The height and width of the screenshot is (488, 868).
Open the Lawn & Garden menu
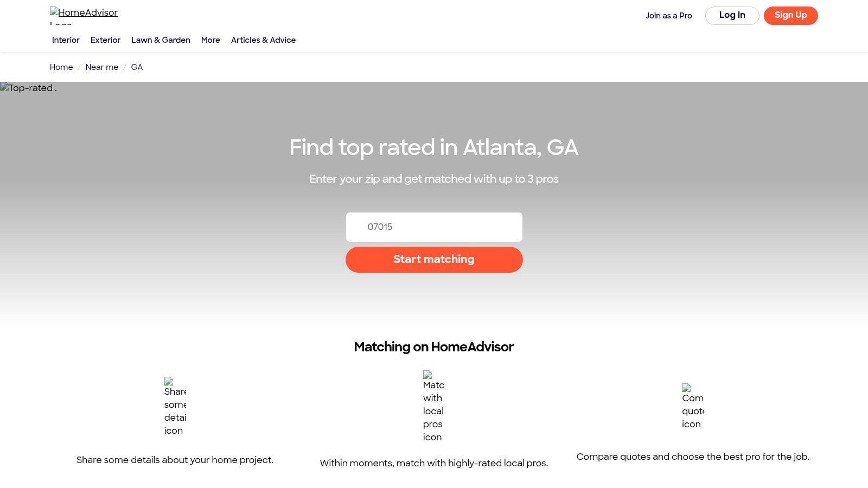[x=161, y=40]
